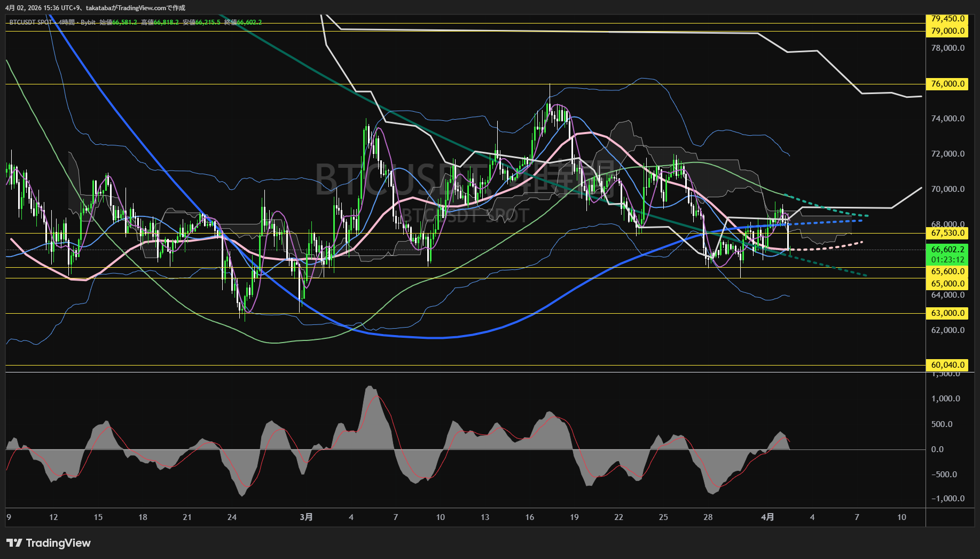Click the green current price label 66,602.2

pyautogui.click(x=947, y=250)
